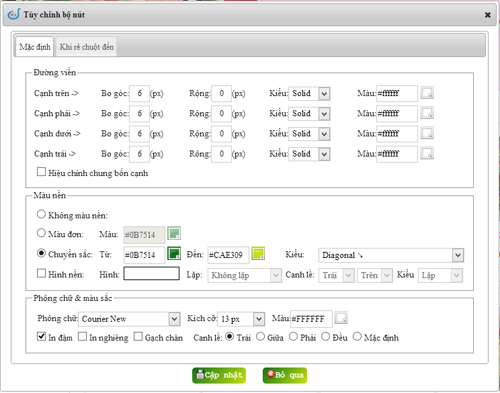500x393 pixels.
Task: Click the font Màu #FFFFFF field
Action: click(x=311, y=319)
